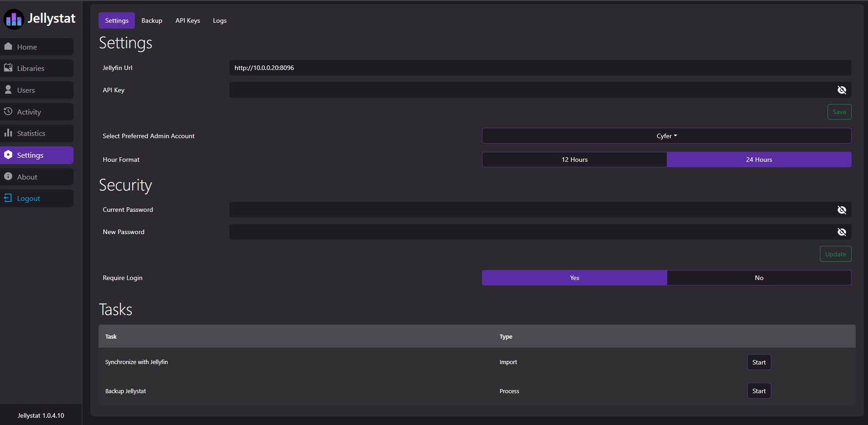This screenshot has height=425, width=868.
Task: Log out using the Logout icon
Action: point(8,198)
